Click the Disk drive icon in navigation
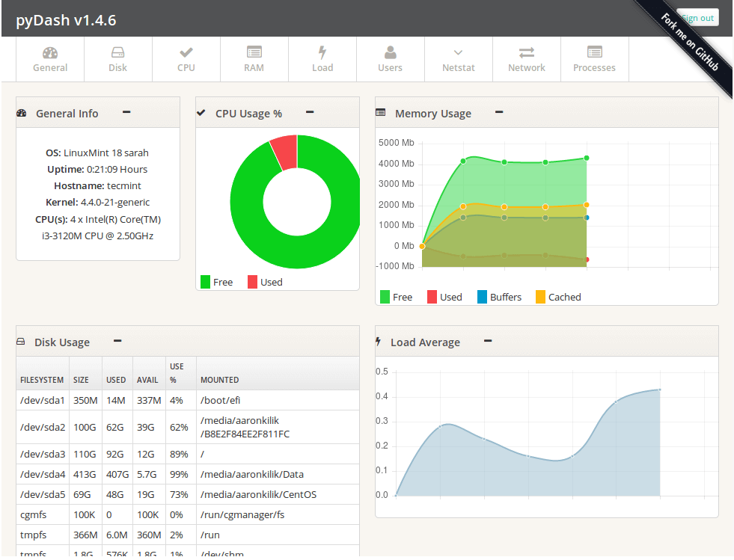The image size is (734, 560). pos(118,52)
